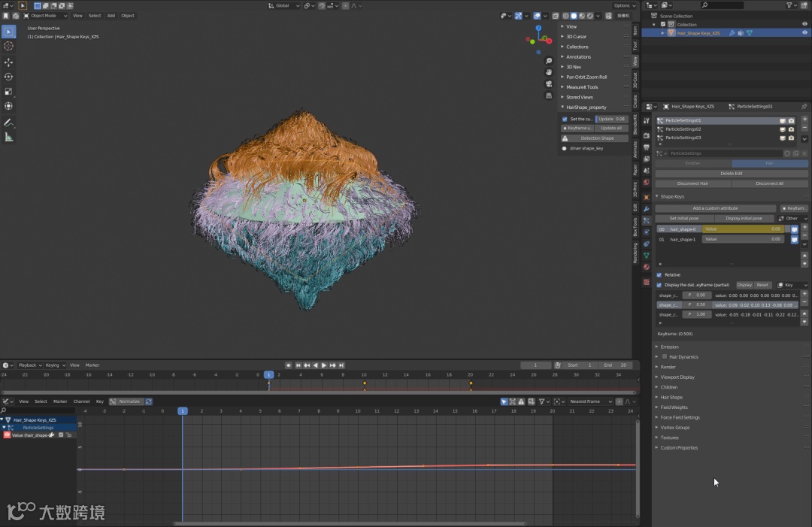Adjust the hair_shape-0 Value slider

pyautogui.click(x=743, y=229)
